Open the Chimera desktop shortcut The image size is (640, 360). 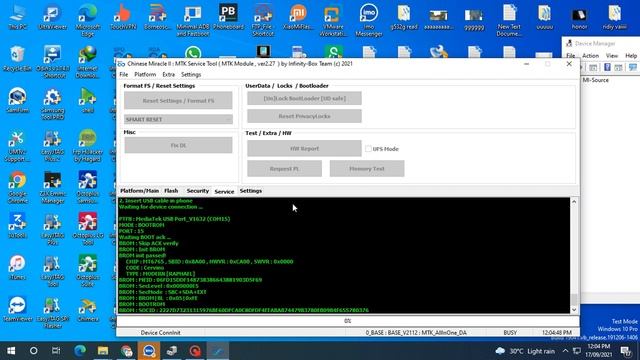coord(87,309)
